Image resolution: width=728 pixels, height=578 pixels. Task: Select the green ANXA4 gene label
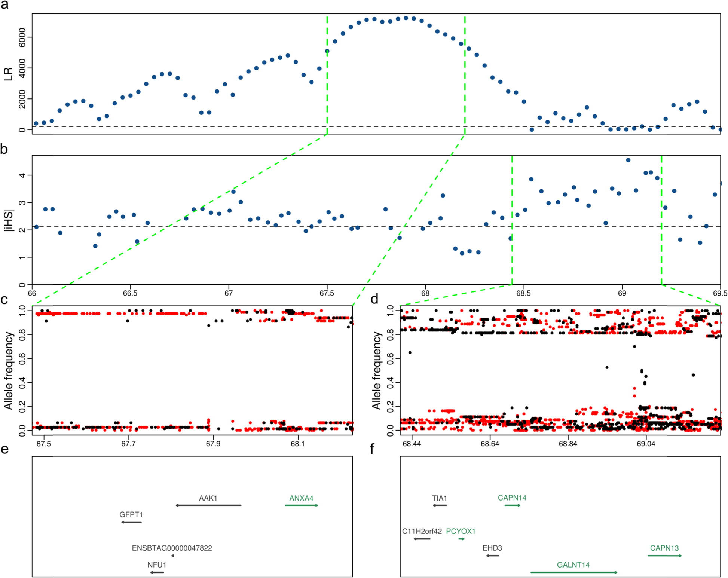[x=301, y=498]
